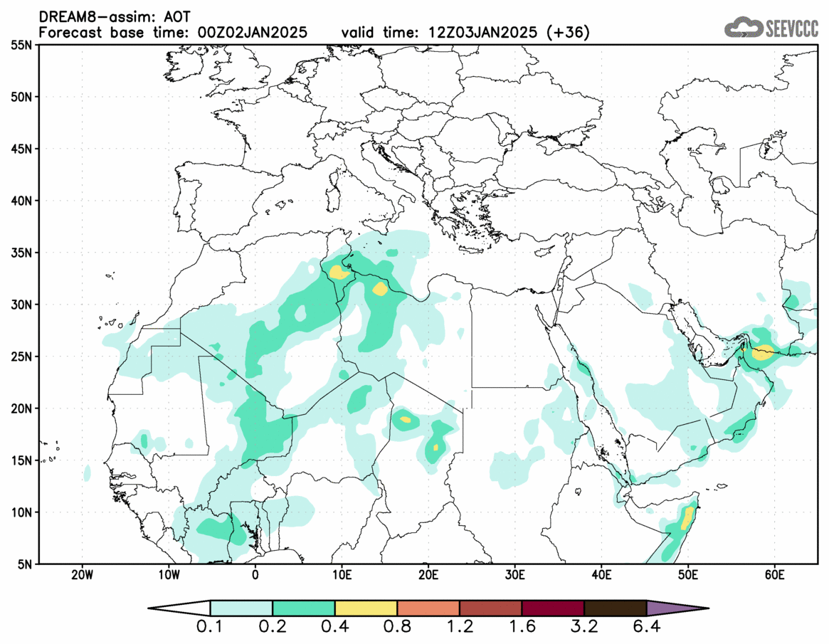Click the '10W' longitude label
This screenshot has width=829, height=644.
169,575
